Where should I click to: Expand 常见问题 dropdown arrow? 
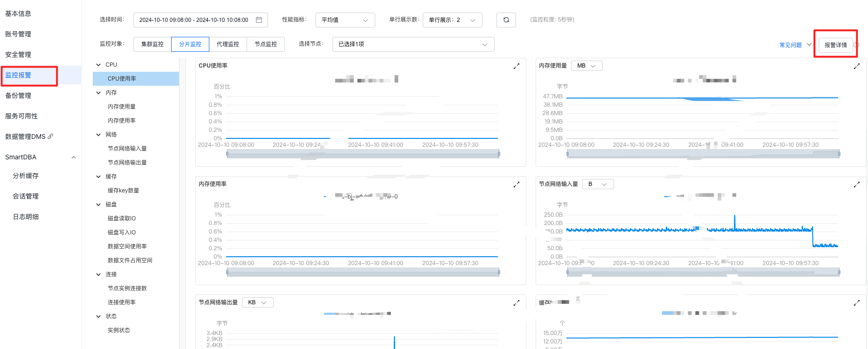[x=809, y=45]
